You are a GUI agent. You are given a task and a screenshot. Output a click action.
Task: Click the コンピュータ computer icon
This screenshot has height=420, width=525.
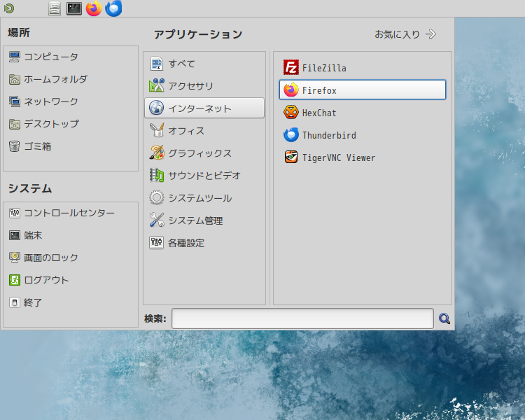click(x=15, y=57)
